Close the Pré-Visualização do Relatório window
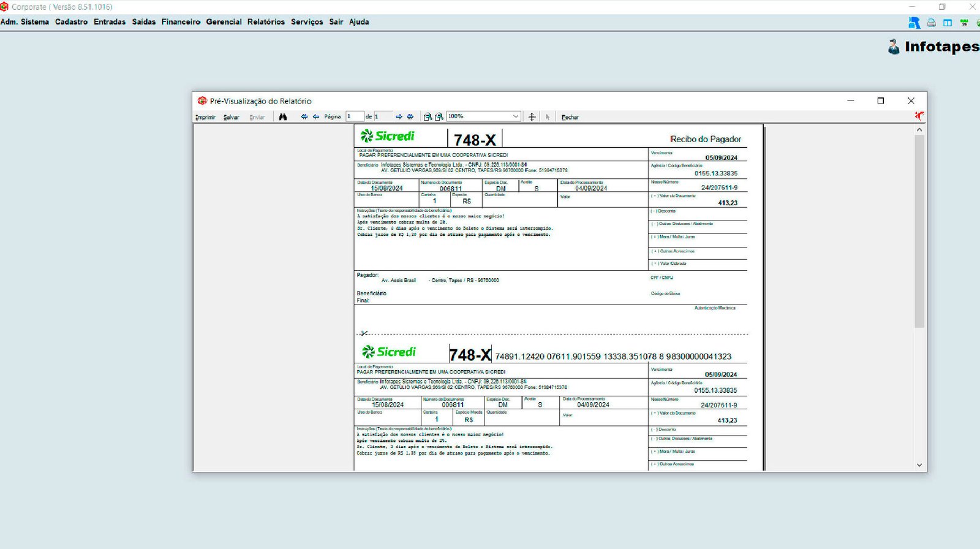 click(x=911, y=100)
